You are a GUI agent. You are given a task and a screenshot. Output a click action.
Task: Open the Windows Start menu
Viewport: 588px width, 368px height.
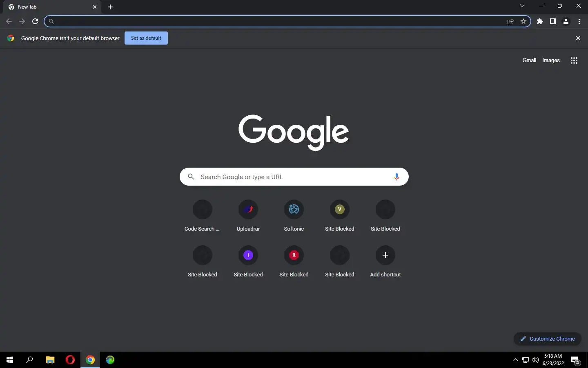tap(10, 360)
